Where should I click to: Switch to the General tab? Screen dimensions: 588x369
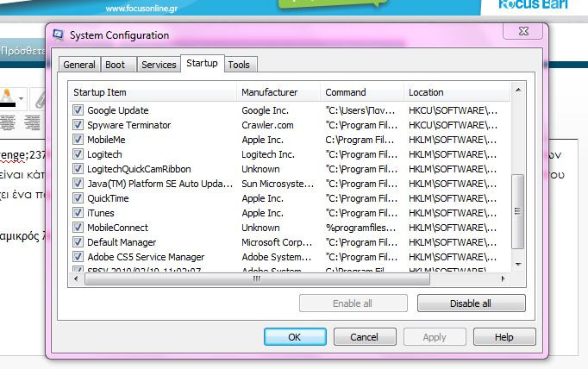tap(79, 65)
